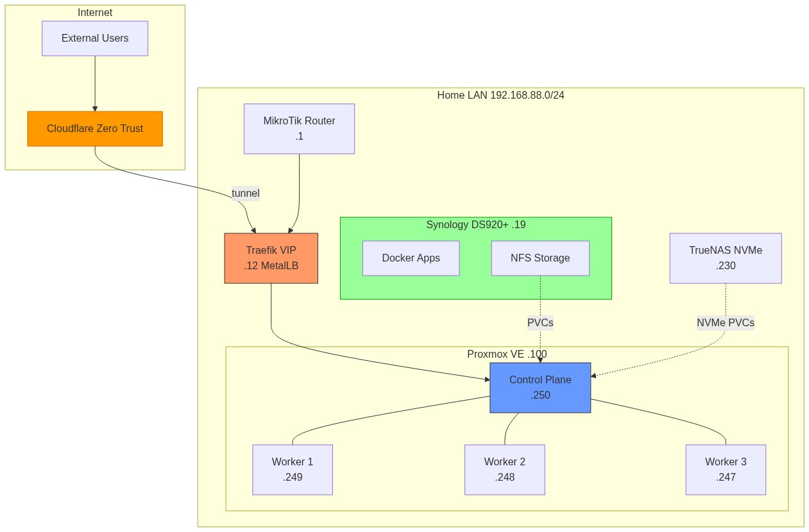Click the Synology DS920+ .19 group header

point(475,224)
